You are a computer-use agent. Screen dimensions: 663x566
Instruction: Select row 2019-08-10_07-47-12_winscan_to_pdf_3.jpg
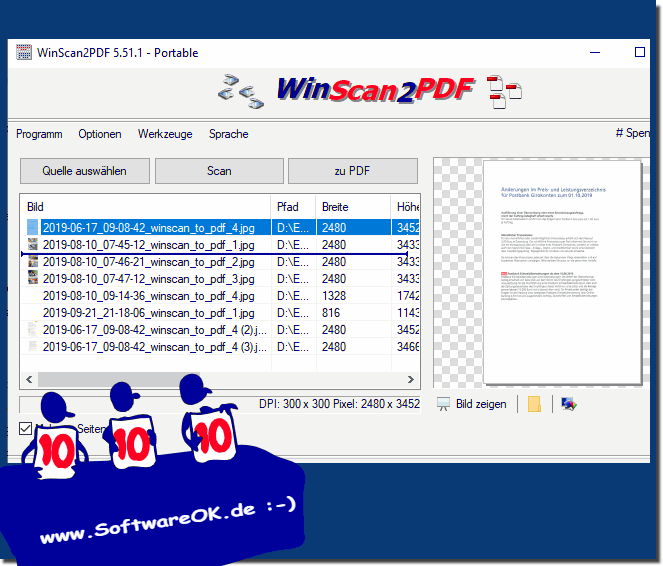point(221,279)
